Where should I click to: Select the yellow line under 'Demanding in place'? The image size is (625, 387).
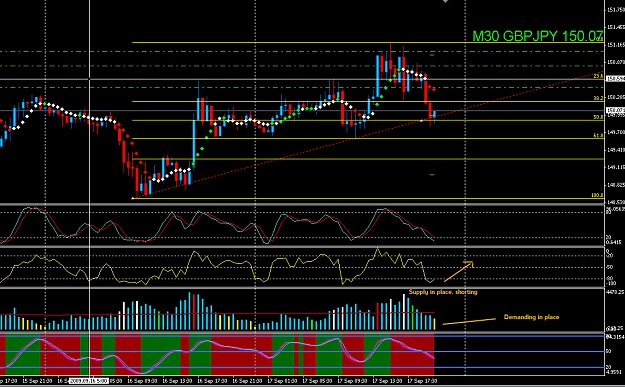(469, 321)
